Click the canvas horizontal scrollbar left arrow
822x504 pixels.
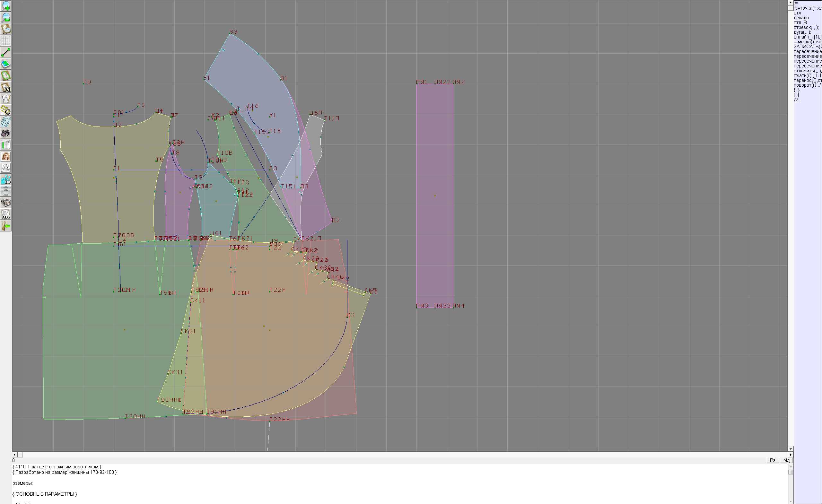14,455
